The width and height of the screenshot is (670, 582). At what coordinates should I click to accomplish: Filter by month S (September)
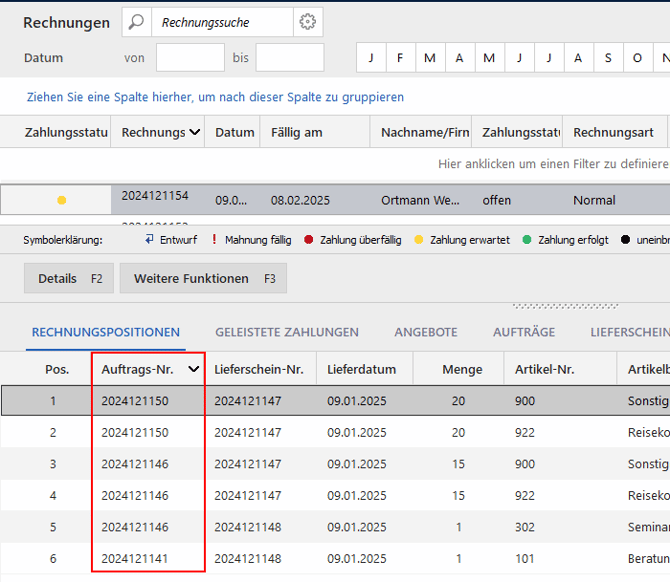[x=608, y=58]
